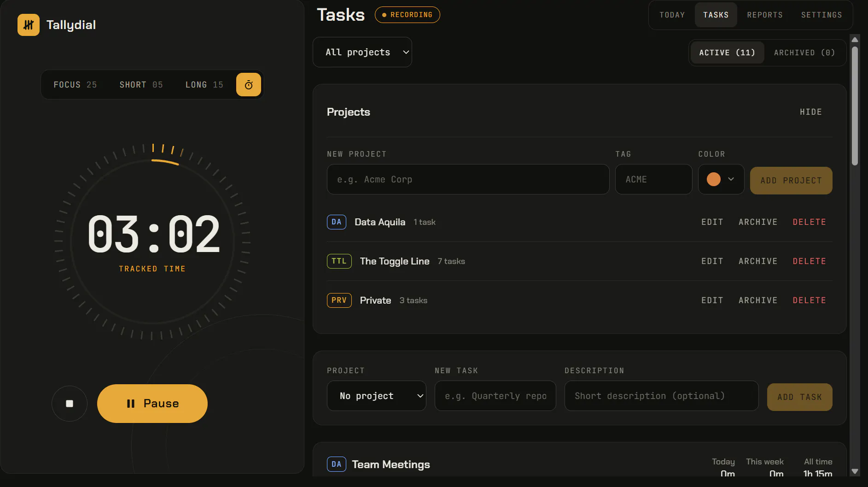
Task: Click the DA badge of Data Aquila
Action: pos(337,222)
